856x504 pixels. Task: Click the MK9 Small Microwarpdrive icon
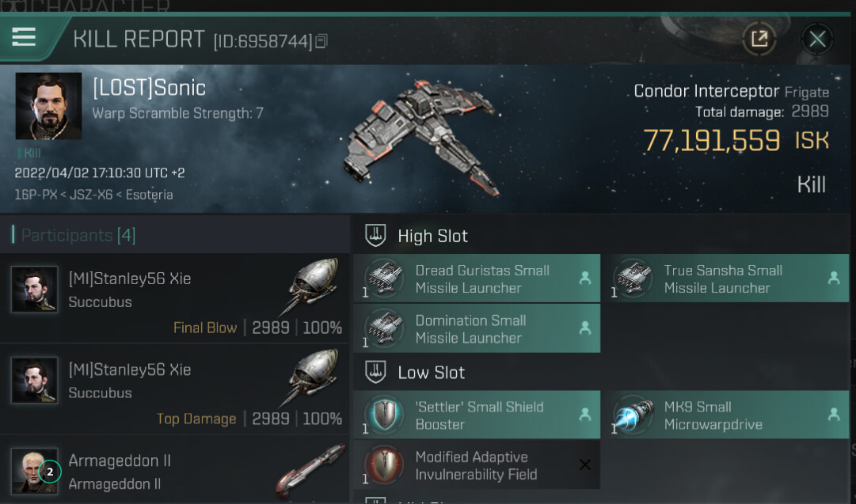click(x=633, y=415)
